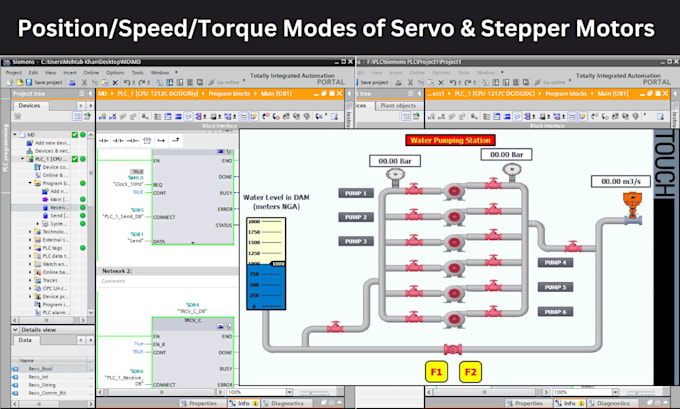Click the Undo arrow in left window toolbar
680x409 pixels.
(x=126, y=82)
